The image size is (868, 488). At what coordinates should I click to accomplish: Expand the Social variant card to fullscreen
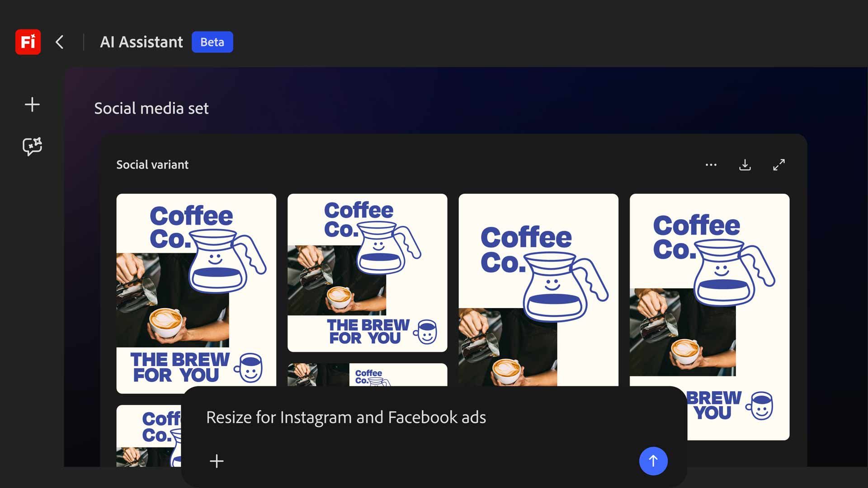pyautogui.click(x=778, y=165)
